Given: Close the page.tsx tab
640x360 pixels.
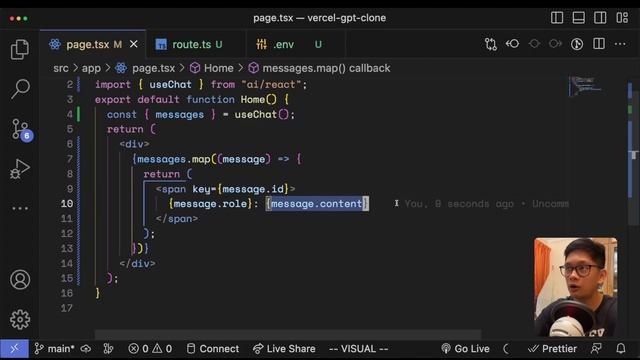Looking at the screenshot, I should coord(133,44).
